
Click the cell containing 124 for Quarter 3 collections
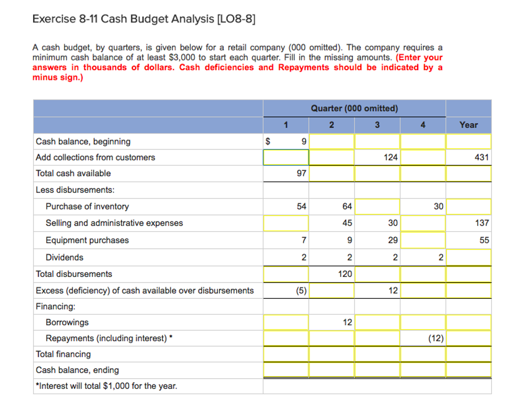pyautogui.click(x=390, y=157)
